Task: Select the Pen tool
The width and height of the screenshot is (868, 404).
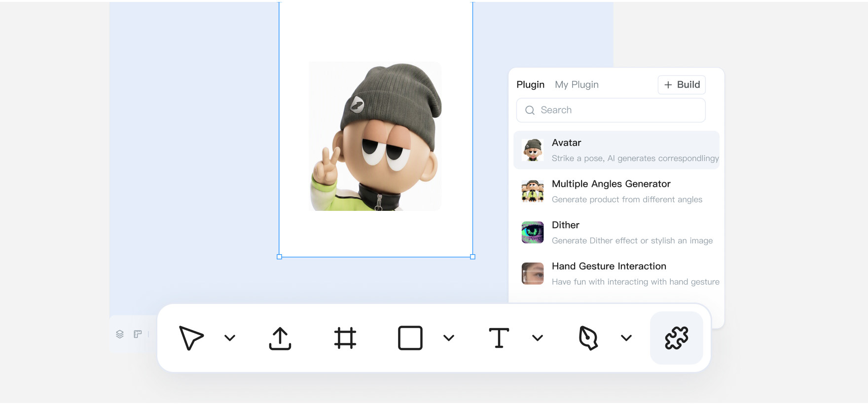Action: 588,338
